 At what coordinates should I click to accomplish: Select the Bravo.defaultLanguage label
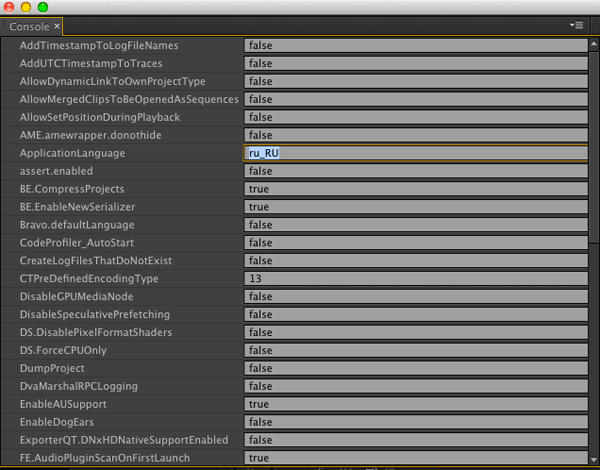(x=77, y=225)
